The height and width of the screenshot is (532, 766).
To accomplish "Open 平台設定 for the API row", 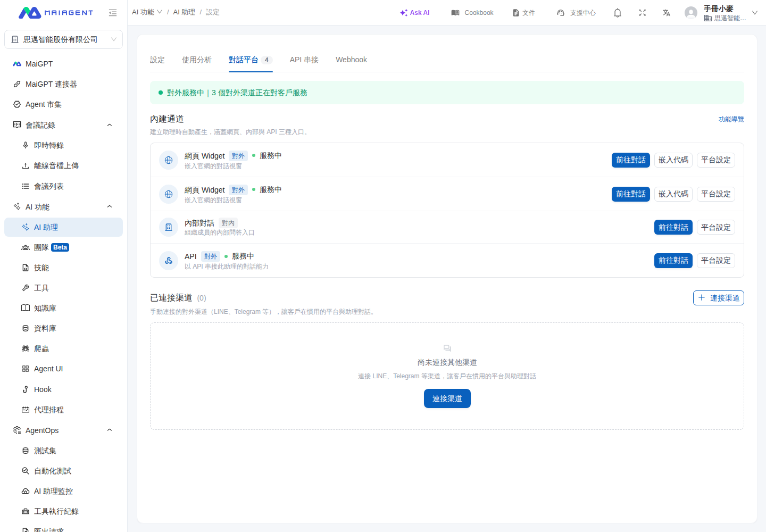I will (716, 261).
